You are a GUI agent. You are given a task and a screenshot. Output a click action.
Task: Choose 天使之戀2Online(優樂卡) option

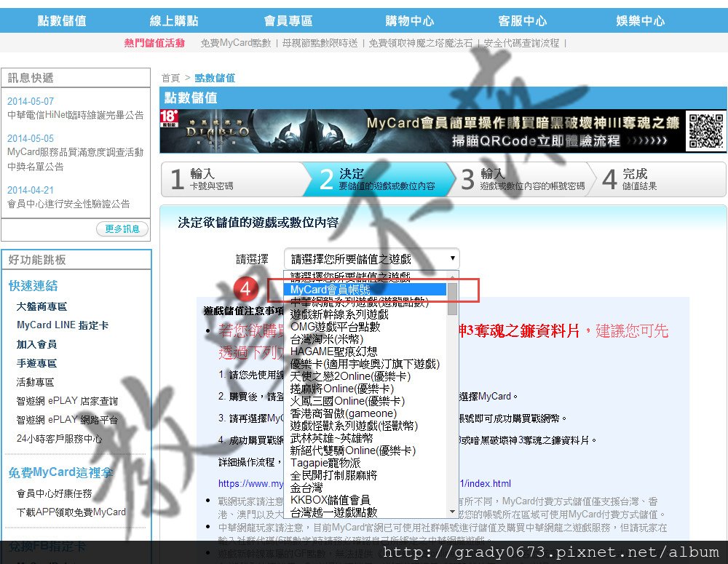[365, 376]
